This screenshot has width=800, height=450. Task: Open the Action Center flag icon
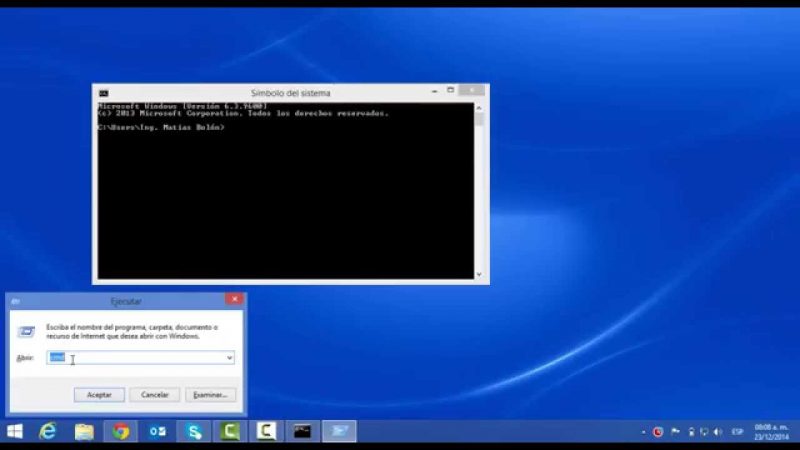click(674, 432)
